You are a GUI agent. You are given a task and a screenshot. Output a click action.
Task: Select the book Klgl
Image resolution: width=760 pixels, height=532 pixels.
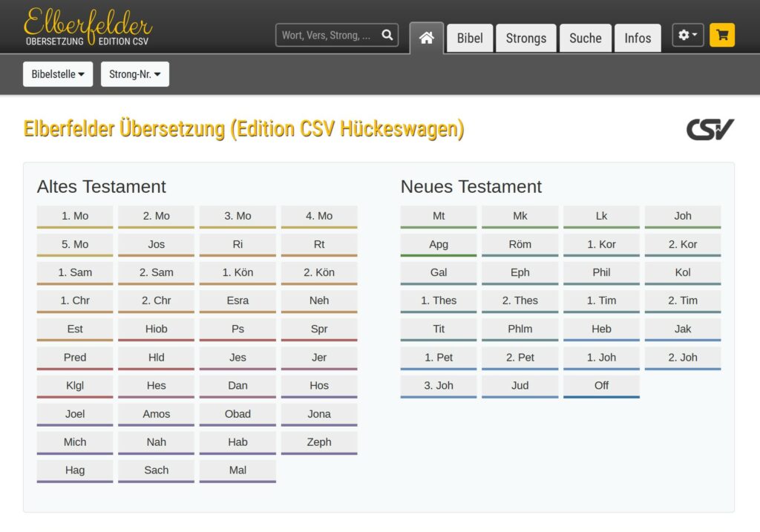point(75,386)
